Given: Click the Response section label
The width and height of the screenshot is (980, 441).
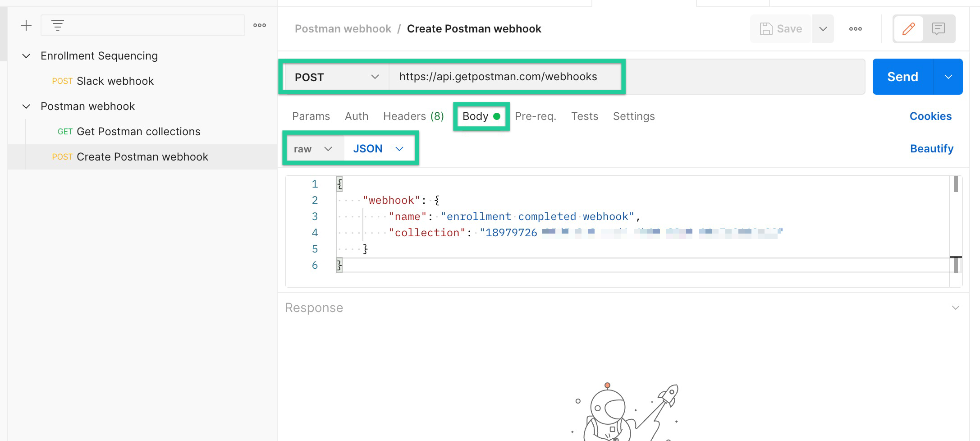Looking at the screenshot, I should pos(314,308).
